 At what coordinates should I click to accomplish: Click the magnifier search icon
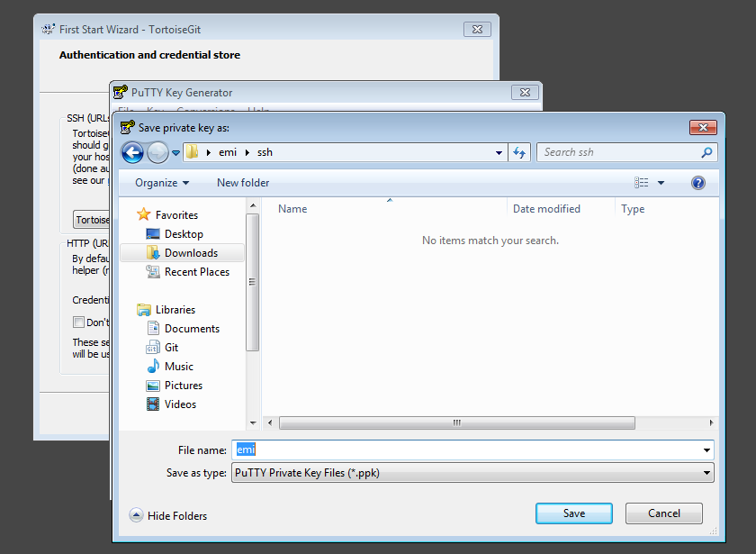point(706,152)
